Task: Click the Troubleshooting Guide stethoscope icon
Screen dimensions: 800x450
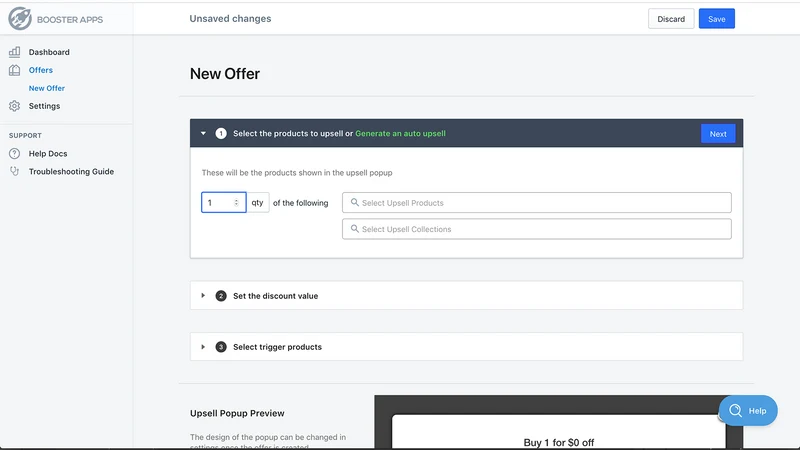Action: click(x=15, y=171)
